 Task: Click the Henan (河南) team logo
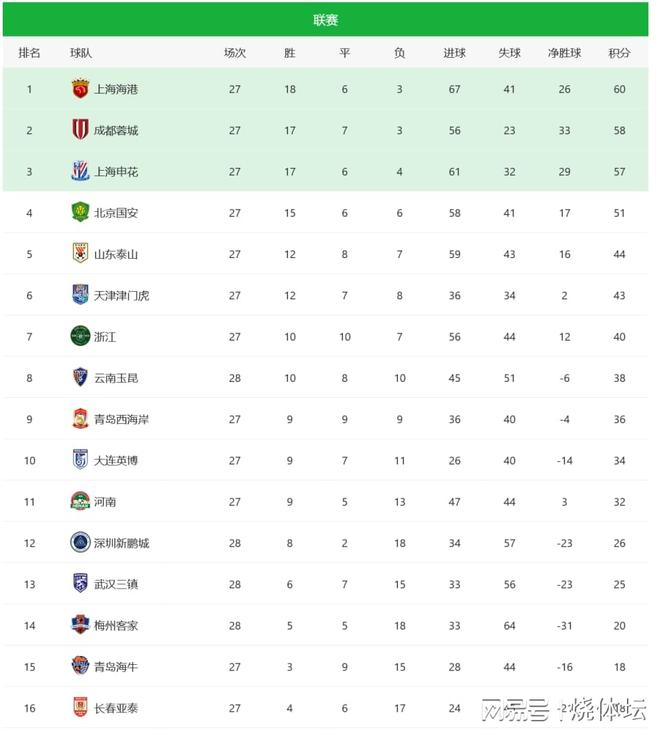(80, 501)
